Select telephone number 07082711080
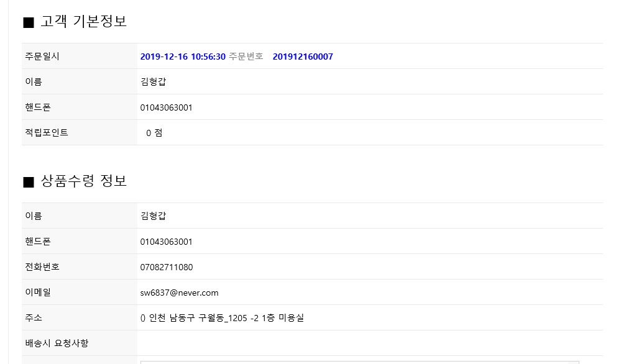The image size is (644, 364). [167, 267]
